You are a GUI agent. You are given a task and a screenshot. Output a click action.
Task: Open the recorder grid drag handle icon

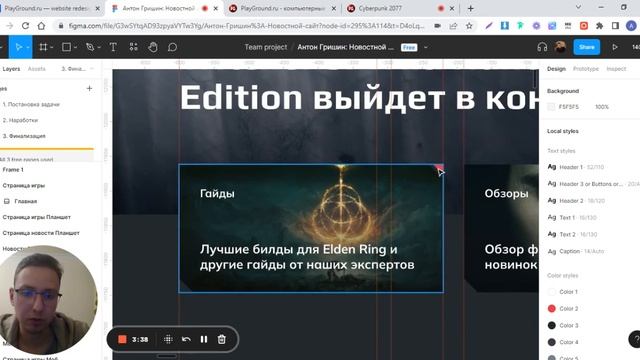(x=168, y=339)
